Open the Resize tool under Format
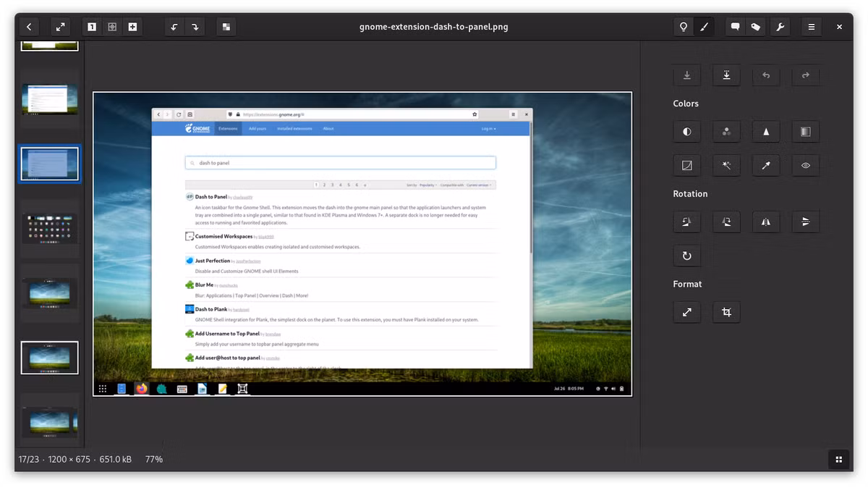868x488 pixels. click(687, 312)
